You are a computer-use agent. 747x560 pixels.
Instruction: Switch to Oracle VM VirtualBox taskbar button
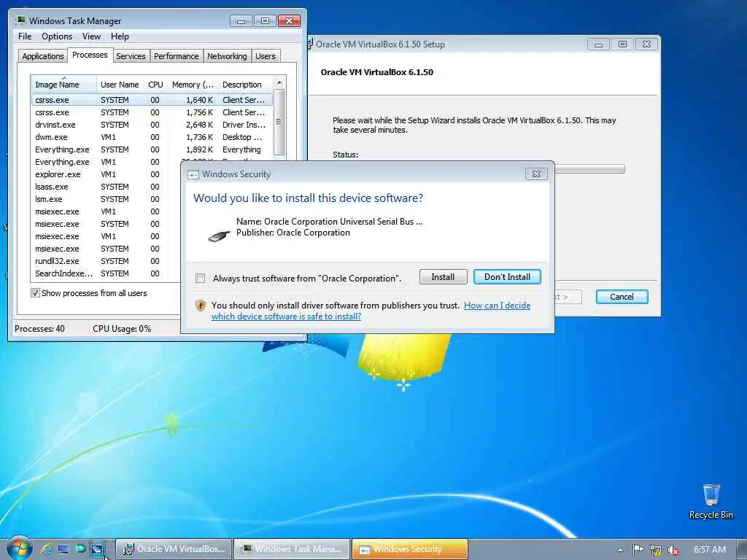[x=174, y=549]
